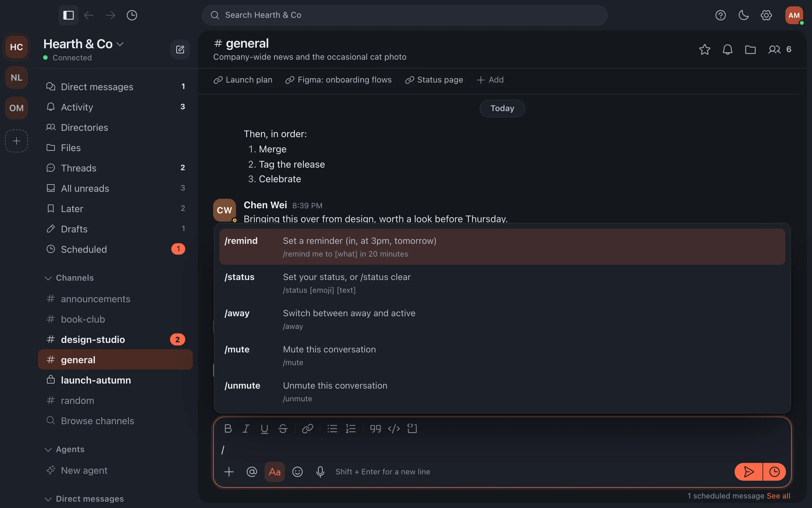Screen dimensions: 812x508
Task: Insert a link in composer
Action: pyautogui.click(x=307, y=429)
